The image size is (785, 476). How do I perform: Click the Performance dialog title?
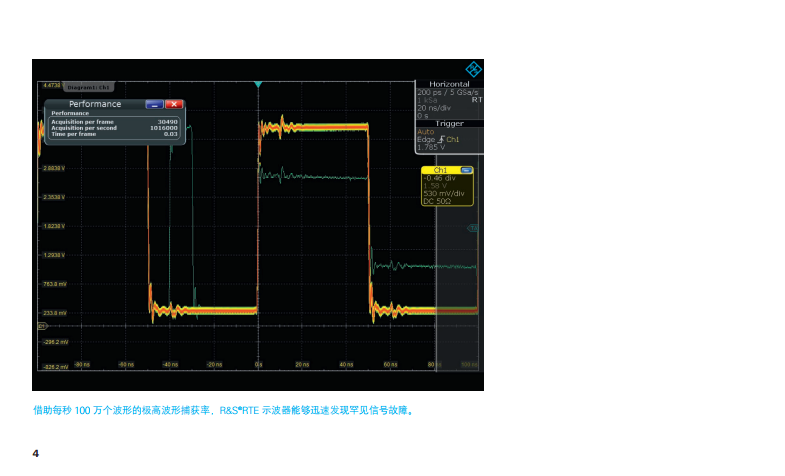pyautogui.click(x=95, y=104)
